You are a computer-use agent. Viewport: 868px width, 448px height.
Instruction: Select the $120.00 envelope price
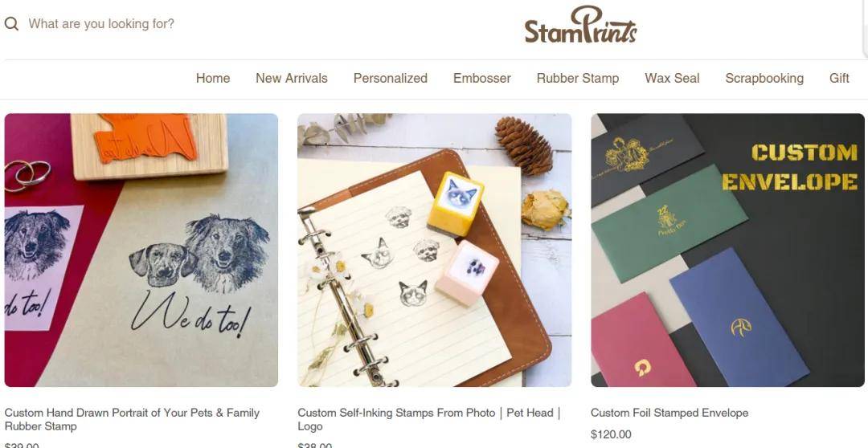[611, 434]
